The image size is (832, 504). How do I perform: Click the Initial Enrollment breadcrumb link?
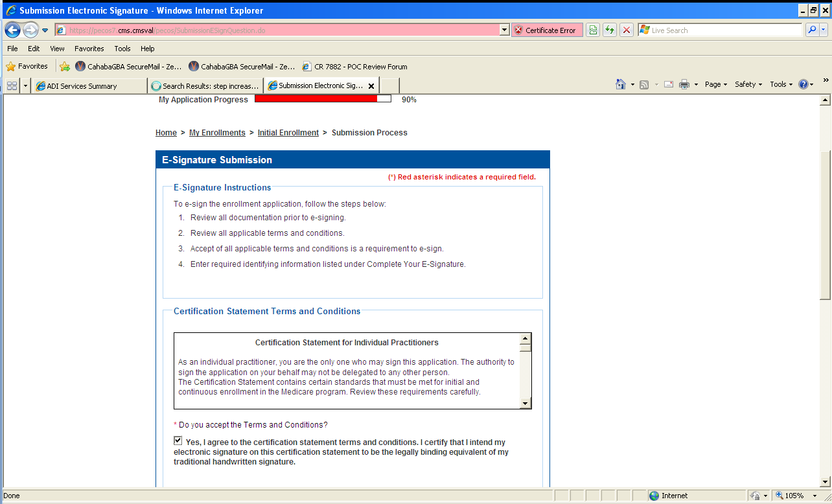(x=288, y=133)
